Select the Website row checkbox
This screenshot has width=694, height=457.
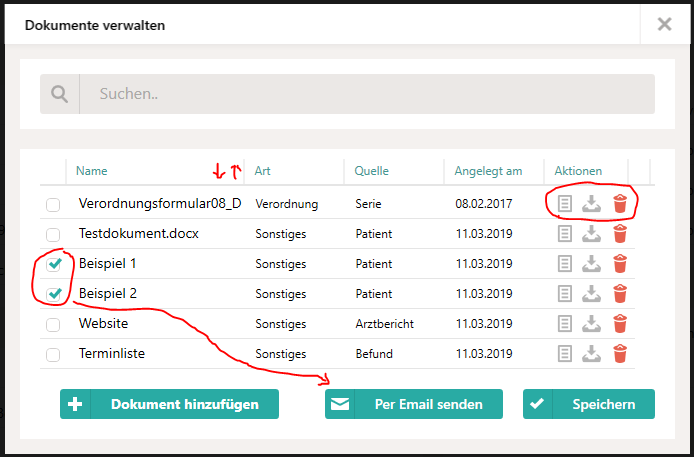[x=53, y=325]
